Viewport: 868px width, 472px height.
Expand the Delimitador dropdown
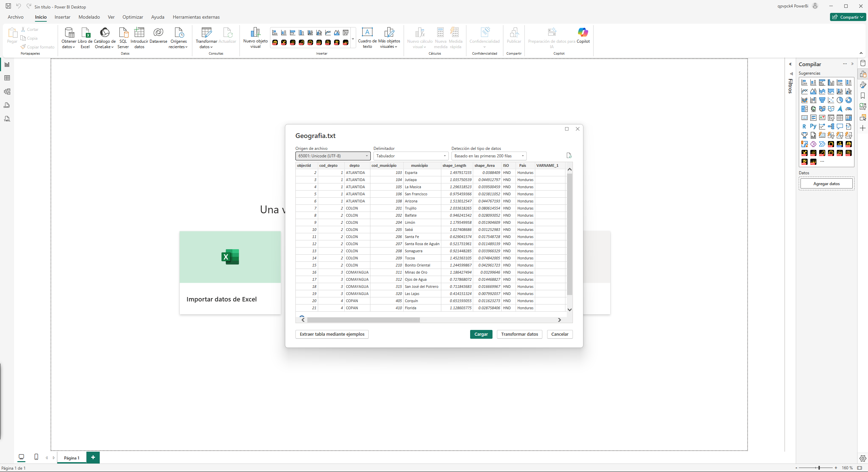click(411, 156)
